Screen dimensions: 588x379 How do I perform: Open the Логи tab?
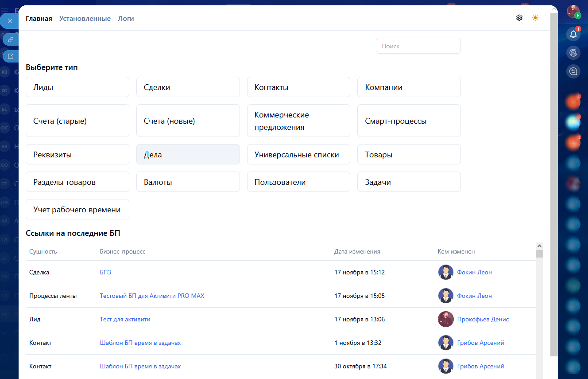tap(126, 19)
